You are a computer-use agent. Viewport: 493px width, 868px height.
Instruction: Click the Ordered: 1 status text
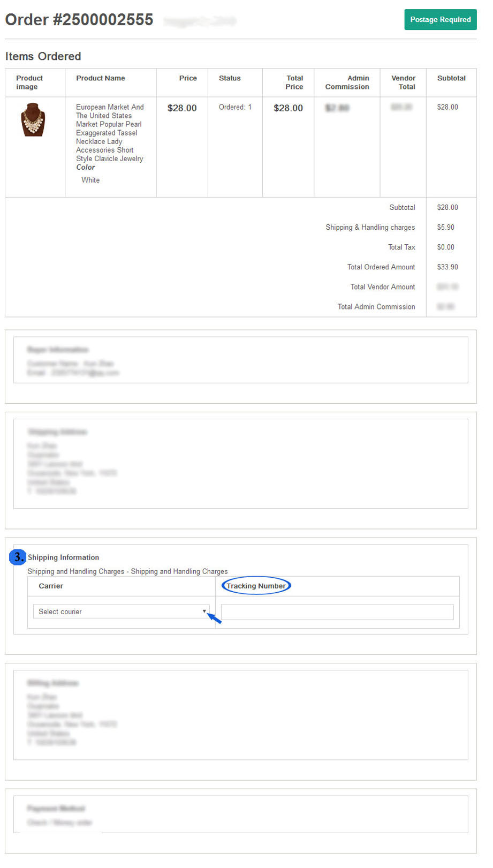tap(235, 107)
